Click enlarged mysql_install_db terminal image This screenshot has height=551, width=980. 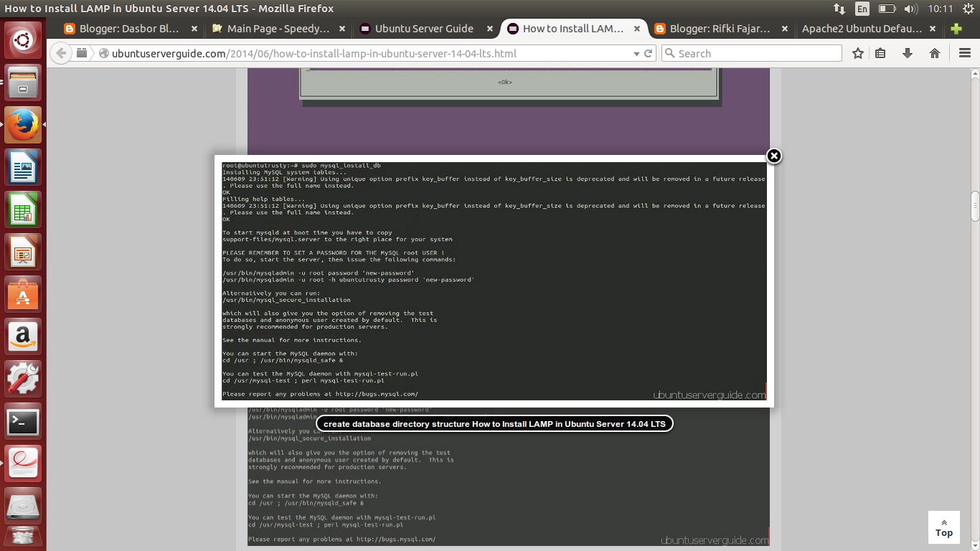click(x=494, y=281)
